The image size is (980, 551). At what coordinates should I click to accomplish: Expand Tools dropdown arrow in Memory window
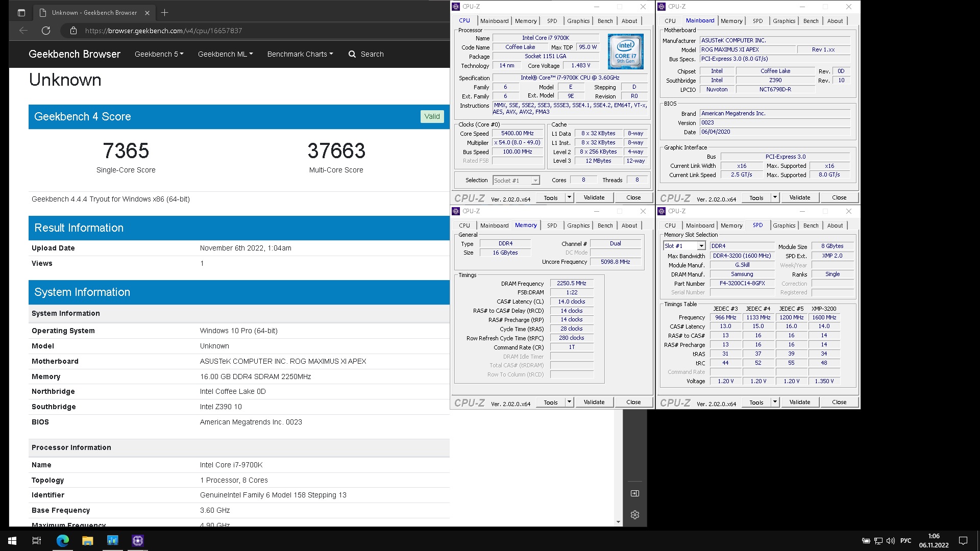pyautogui.click(x=570, y=402)
